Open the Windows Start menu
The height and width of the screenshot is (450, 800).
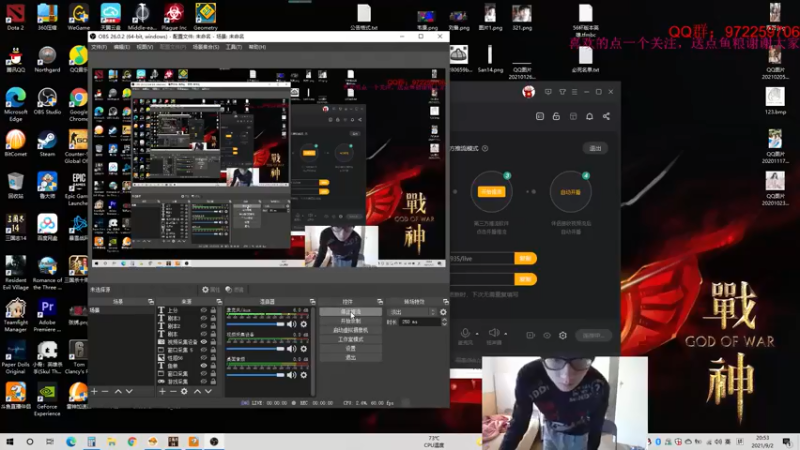[x=10, y=441]
